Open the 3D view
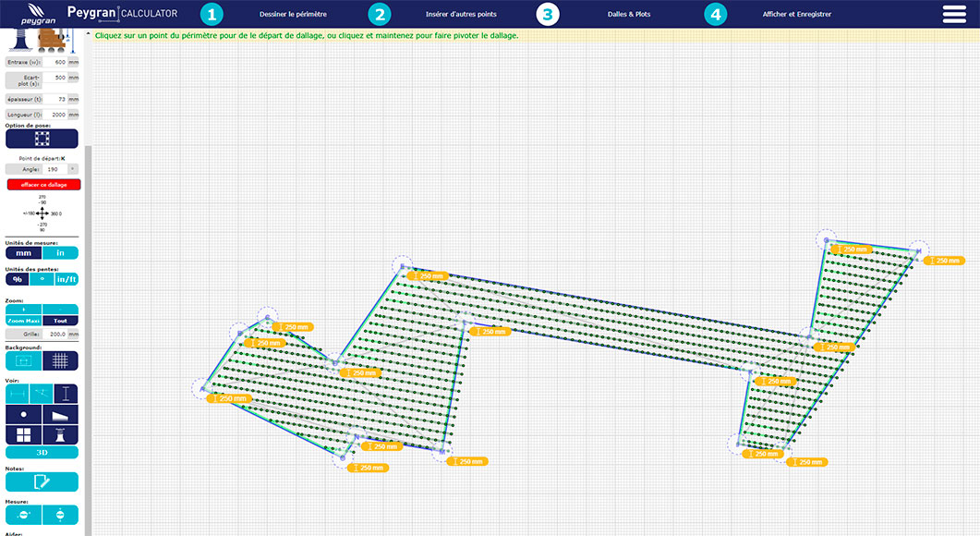Screen dimensions: 980x536 [42, 452]
